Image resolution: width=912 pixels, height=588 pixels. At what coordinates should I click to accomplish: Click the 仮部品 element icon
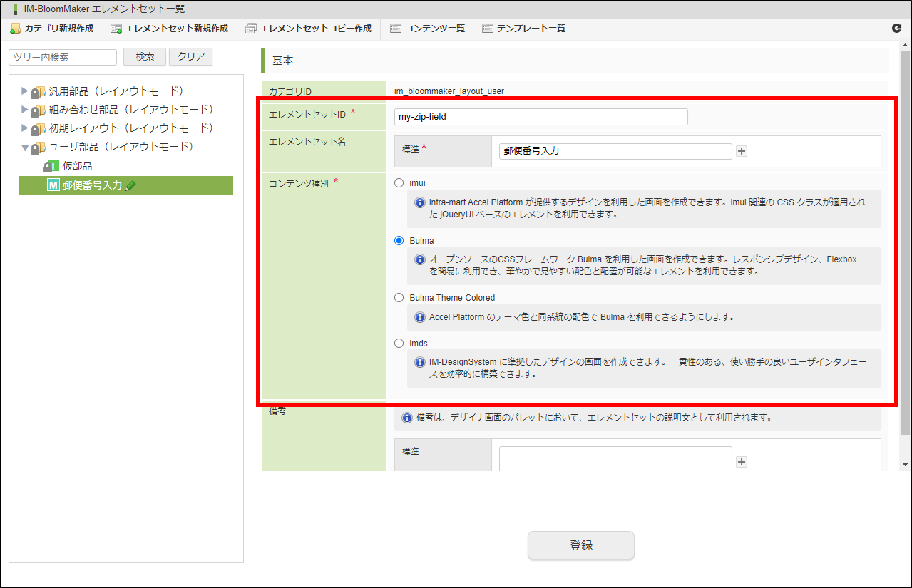(x=51, y=166)
